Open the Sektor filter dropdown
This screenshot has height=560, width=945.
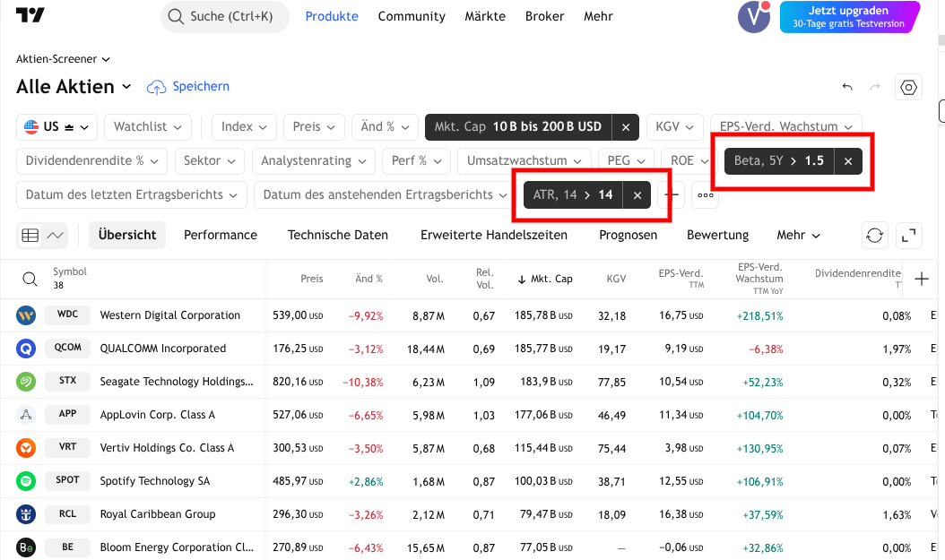click(209, 160)
